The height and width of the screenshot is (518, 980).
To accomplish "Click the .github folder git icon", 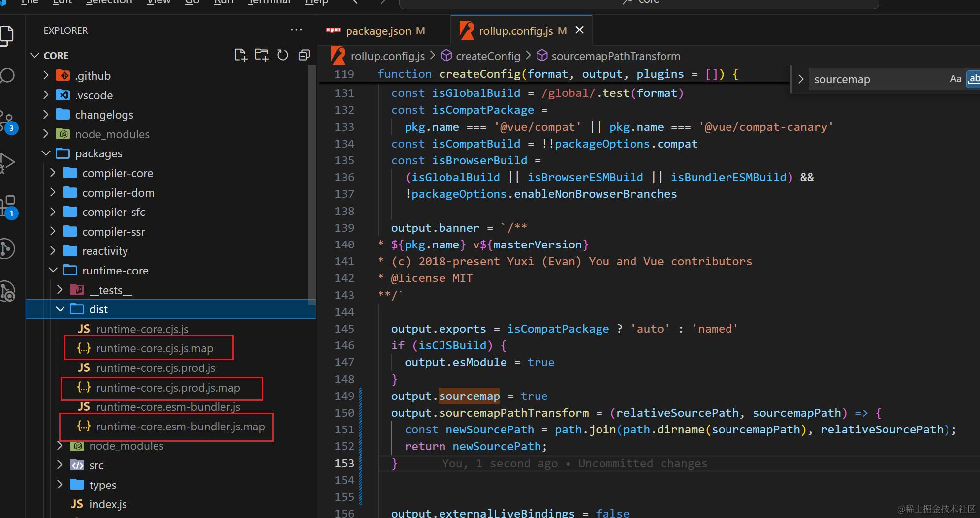I will coord(63,75).
